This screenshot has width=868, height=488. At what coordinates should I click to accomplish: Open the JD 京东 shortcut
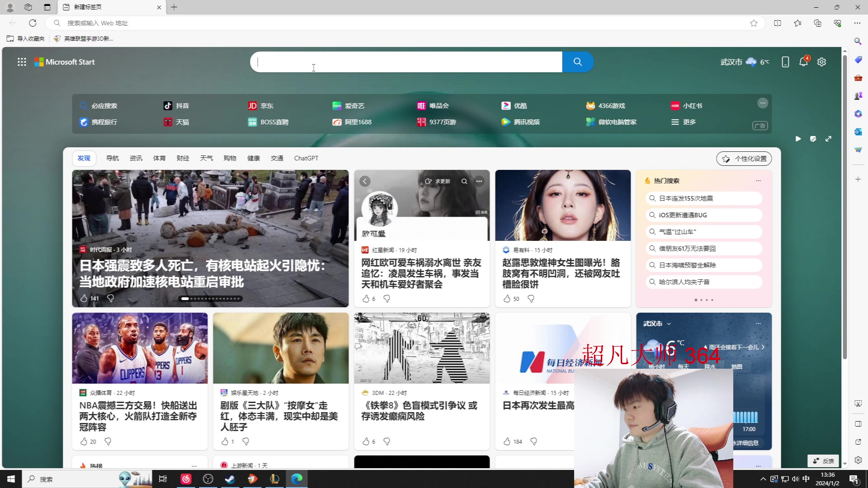[x=261, y=106]
